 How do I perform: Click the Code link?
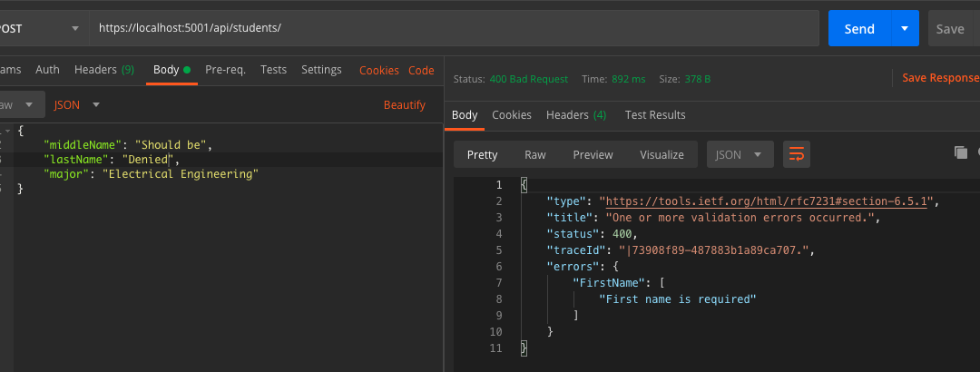(x=421, y=70)
